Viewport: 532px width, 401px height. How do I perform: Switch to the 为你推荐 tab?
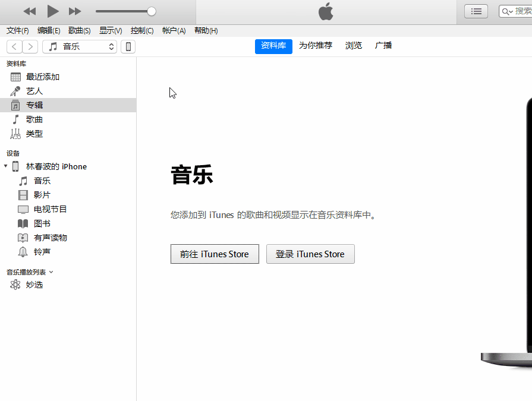click(316, 46)
